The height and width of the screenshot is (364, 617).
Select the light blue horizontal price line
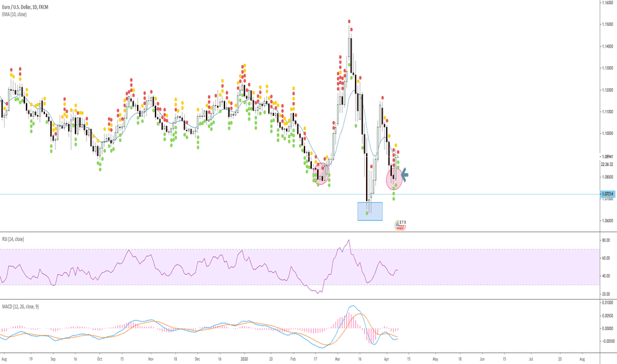[300, 194]
